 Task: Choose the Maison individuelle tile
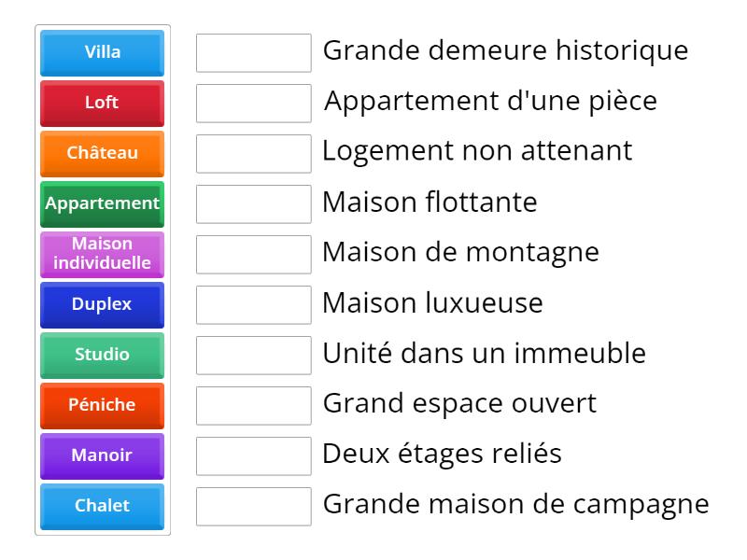pos(101,255)
